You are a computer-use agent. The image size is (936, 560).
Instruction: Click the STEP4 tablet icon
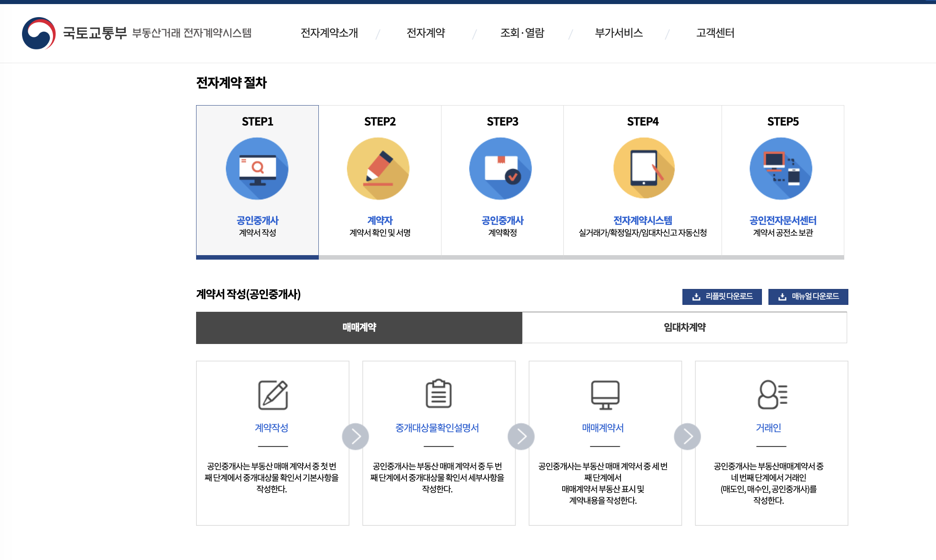click(644, 168)
